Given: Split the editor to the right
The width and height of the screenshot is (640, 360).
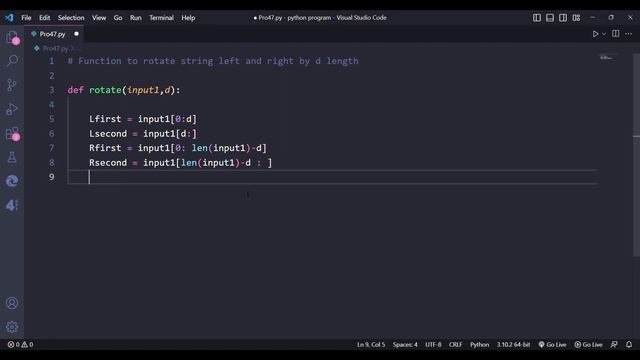Looking at the screenshot, I should (x=616, y=33).
